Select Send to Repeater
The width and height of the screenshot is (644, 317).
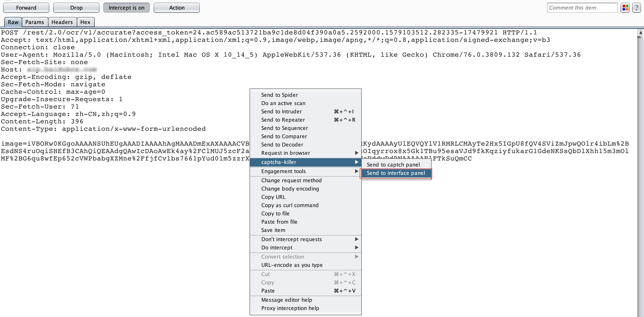pos(283,120)
